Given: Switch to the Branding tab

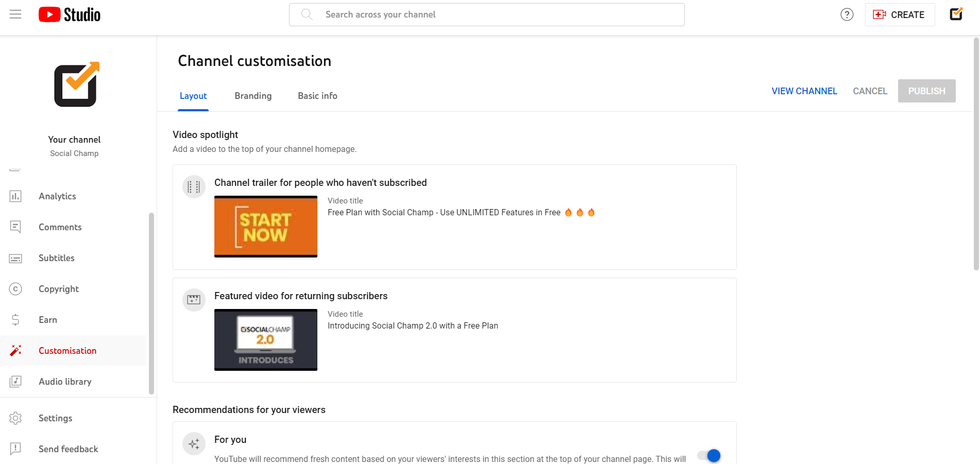Looking at the screenshot, I should [253, 96].
